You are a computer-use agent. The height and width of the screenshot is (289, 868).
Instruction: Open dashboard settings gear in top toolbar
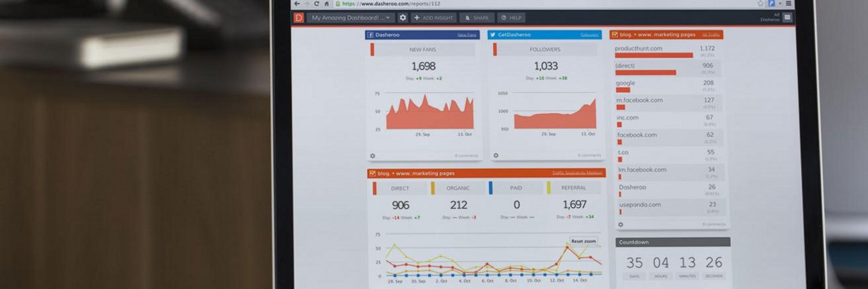click(403, 18)
